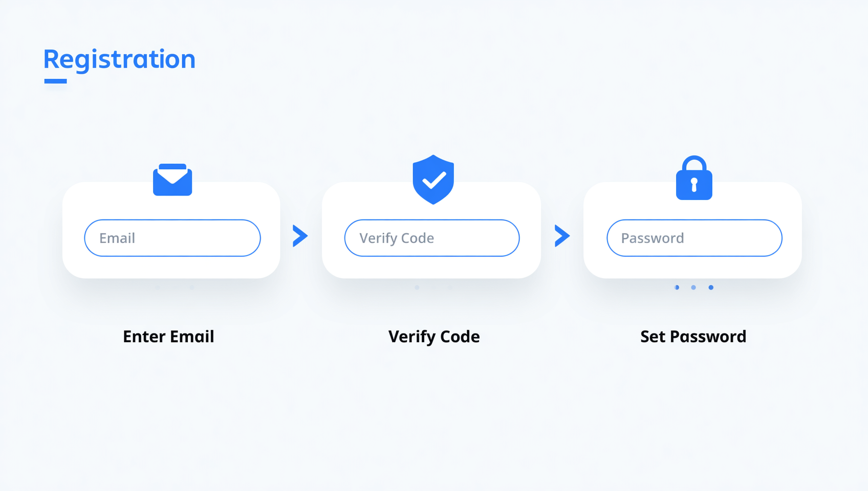Click the blue underline beneath Registration

point(56,81)
